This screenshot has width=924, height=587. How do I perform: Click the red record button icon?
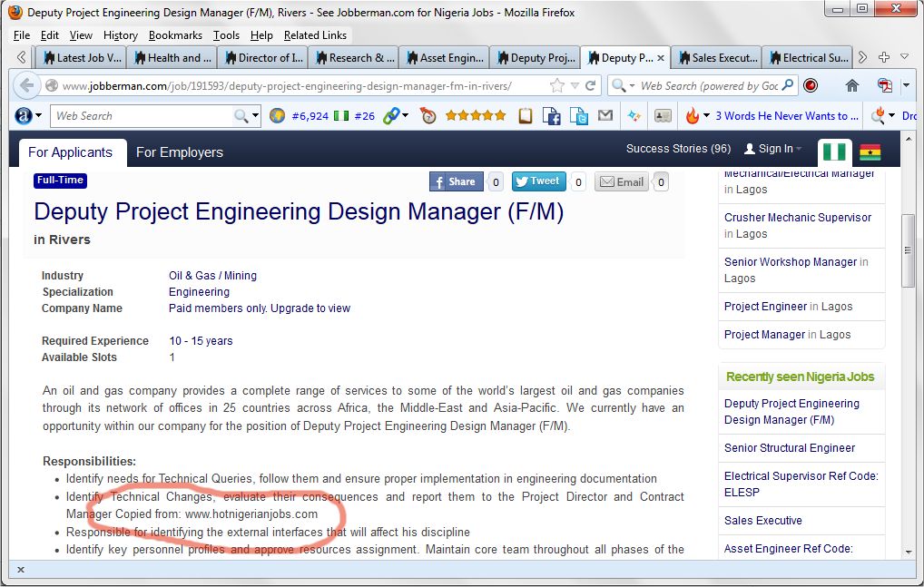[x=811, y=86]
